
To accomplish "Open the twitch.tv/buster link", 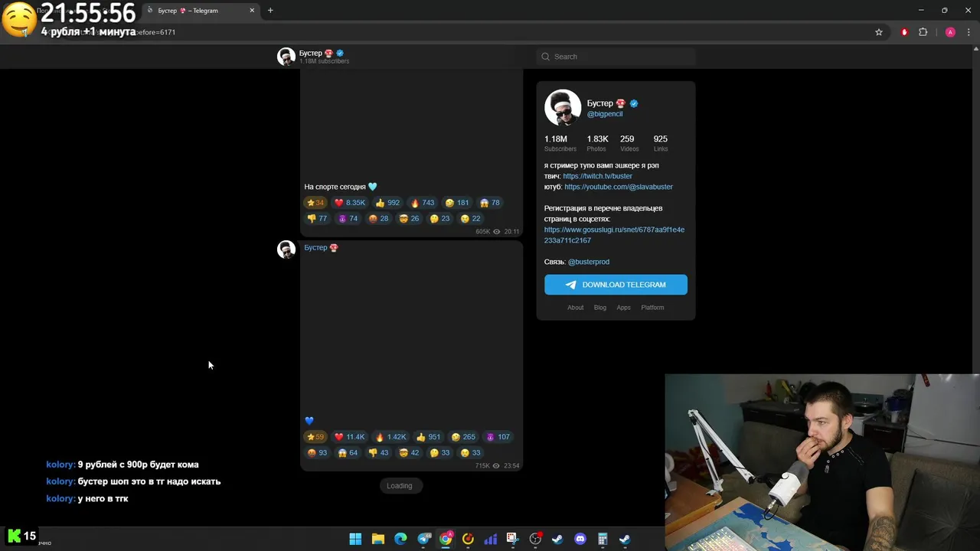I will pyautogui.click(x=597, y=176).
